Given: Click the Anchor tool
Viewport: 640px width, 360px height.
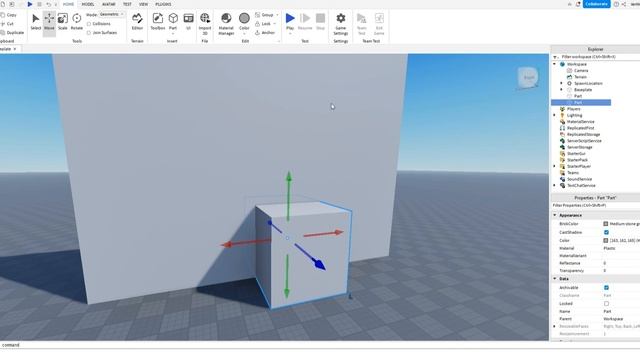Looking at the screenshot, I should (x=265, y=33).
